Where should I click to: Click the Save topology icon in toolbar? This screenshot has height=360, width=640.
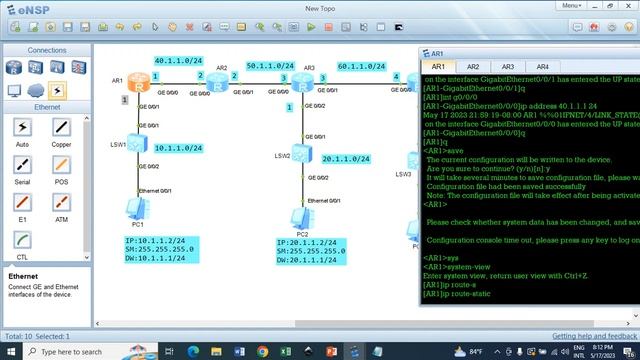(x=67, y=27)
